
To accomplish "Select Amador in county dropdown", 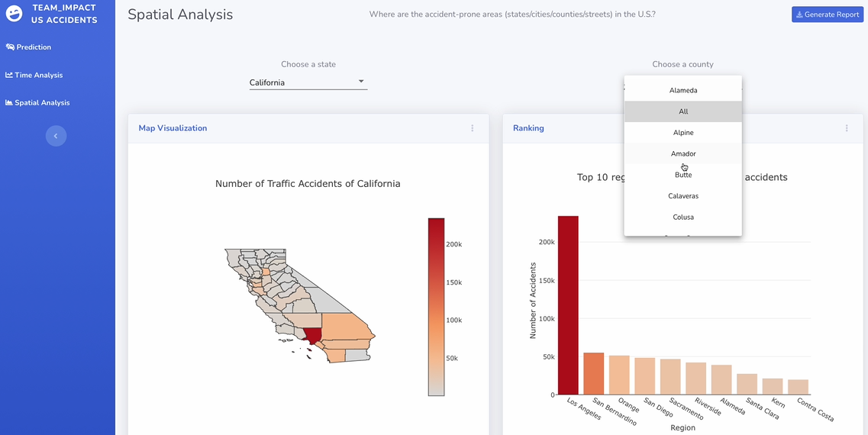I will 683,153.
